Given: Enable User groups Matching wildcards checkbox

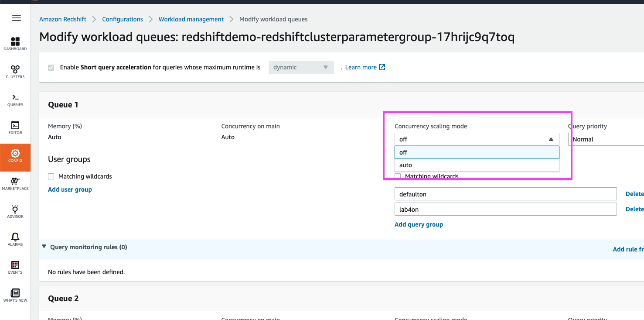Looking at the screenshot, I should pyautogui.click(x=51, y=176).
